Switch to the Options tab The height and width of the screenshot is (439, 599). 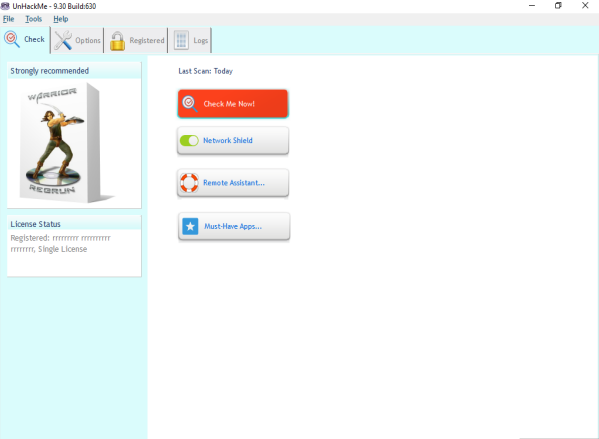(x=77, y=40)
